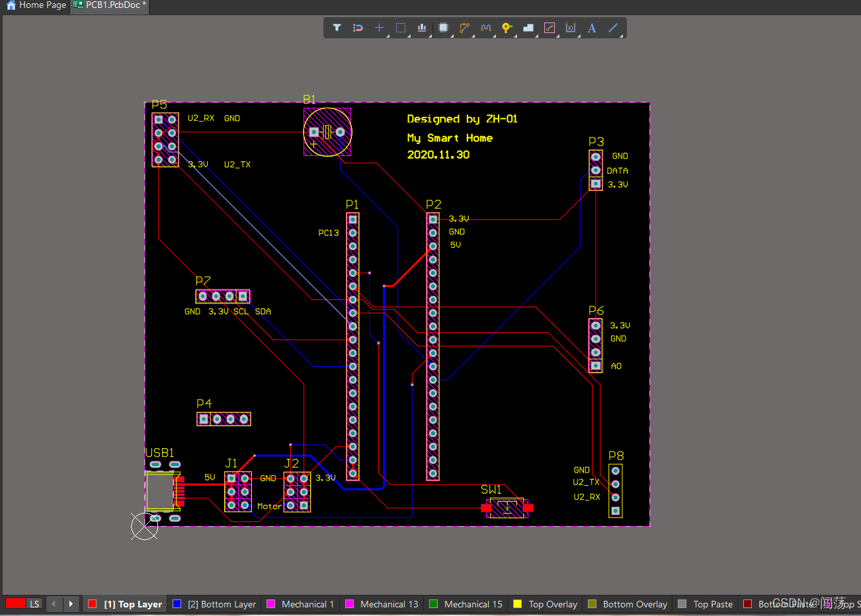Image resolution: width=861 pixels, height=616 pixels.
Task: Select the P3 three-pin header
Action: coord(596,170)
